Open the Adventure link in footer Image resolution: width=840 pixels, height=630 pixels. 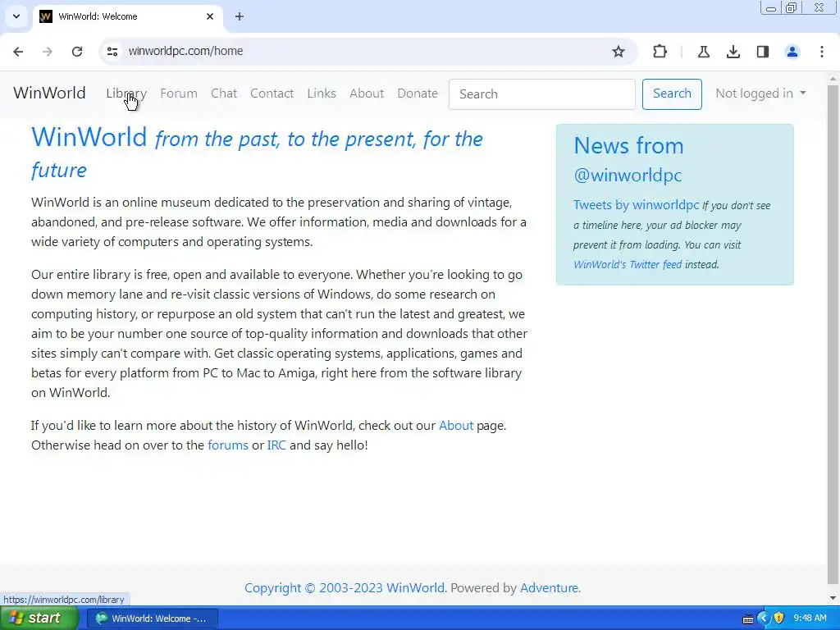pyautogui.click(x=549, y=587)
